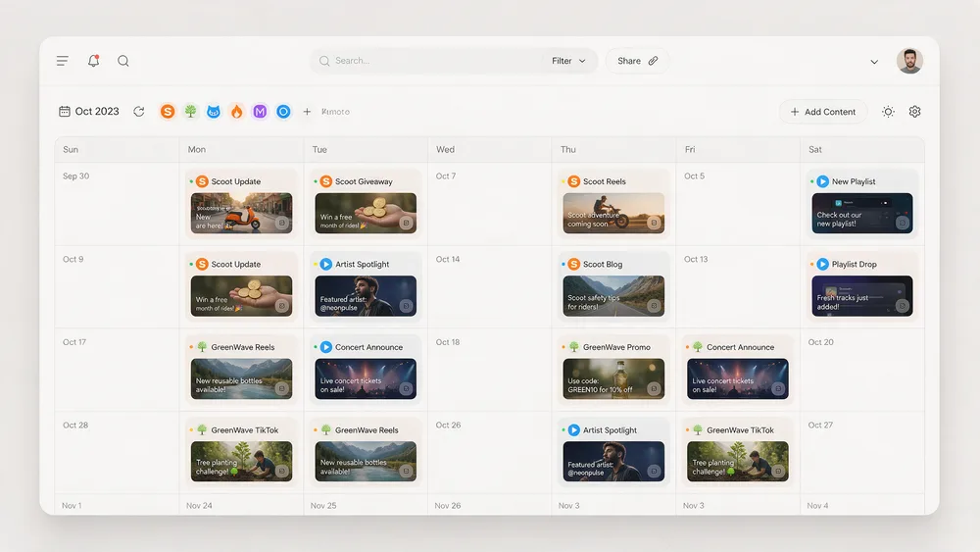Open the New Playlist card title
Viewport: 980px width, 552px height.
coord(854,181)
